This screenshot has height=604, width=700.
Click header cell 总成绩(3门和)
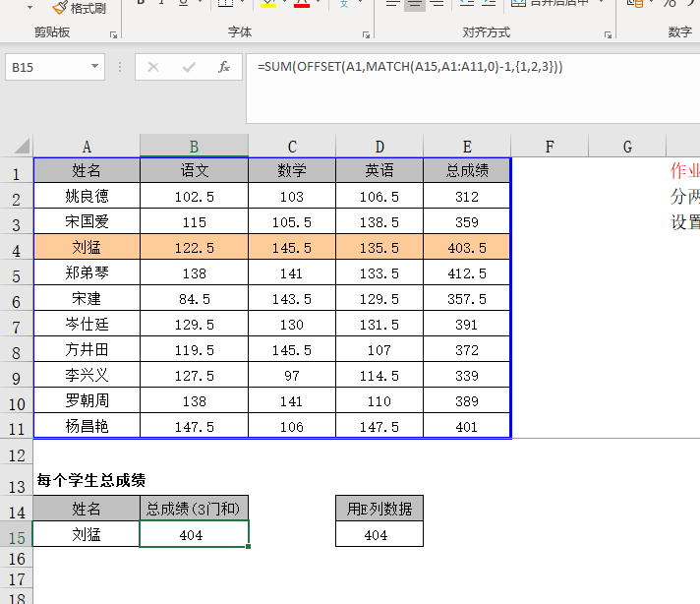(195, 509)
